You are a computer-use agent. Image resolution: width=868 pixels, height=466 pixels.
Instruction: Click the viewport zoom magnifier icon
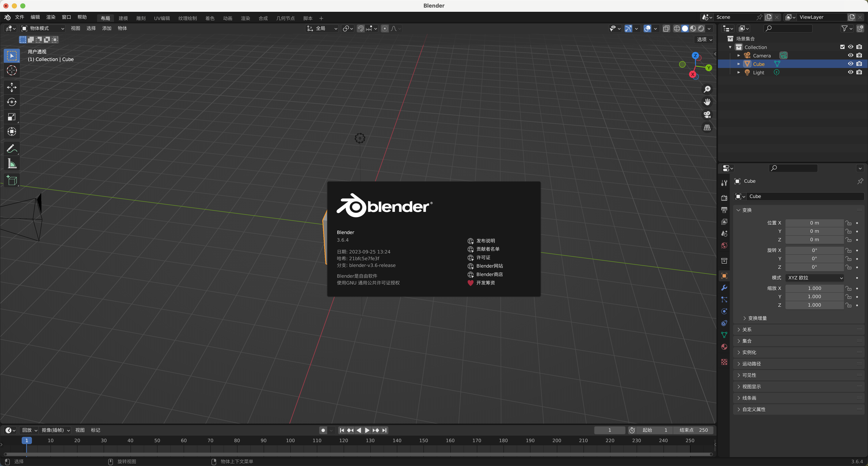click(707, 89)
